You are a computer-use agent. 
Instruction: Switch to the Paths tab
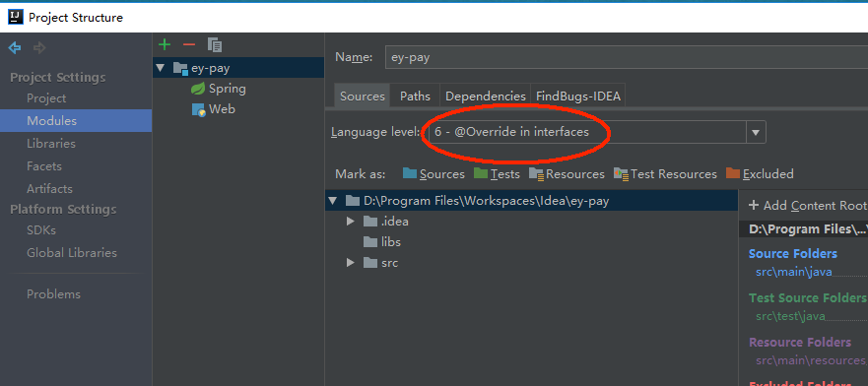tap(415, 96)
